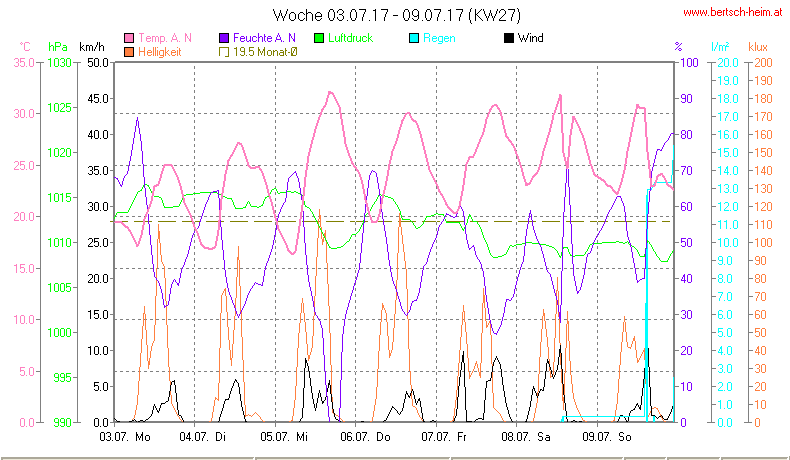Click the orange Helligkeit legend swatch
Viewport: 790px width, 460px height.
point(129,51)
